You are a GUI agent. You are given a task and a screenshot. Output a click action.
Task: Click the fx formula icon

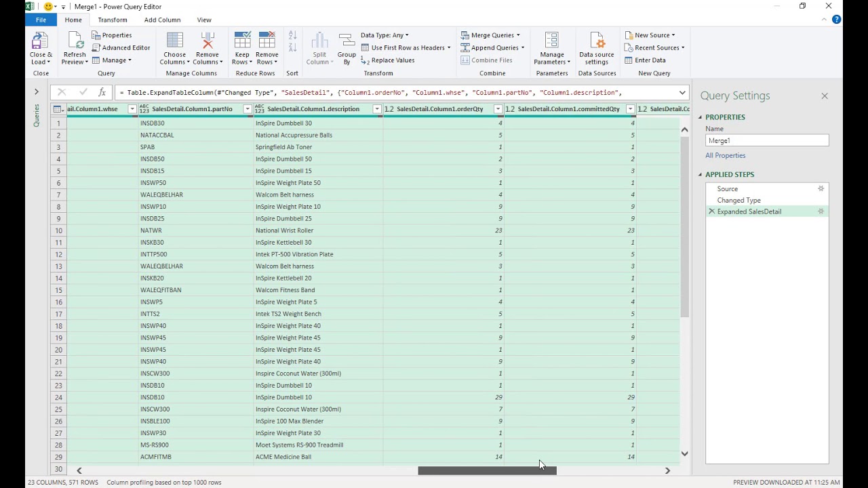point(102,92)
